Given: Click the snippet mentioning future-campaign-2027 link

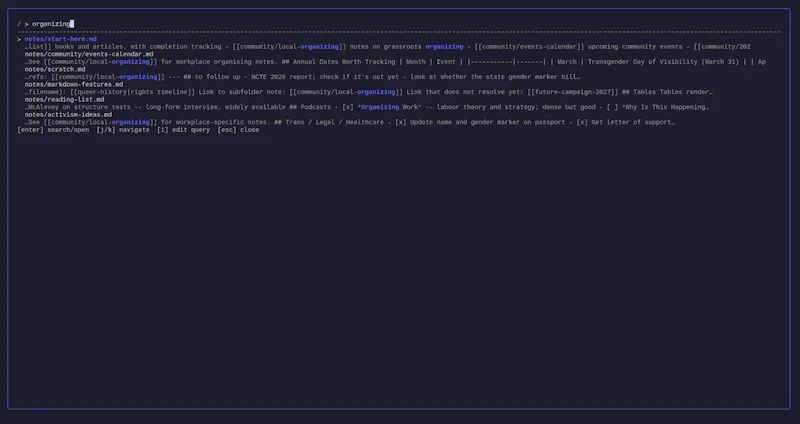Looking at the screenshot, I should 368,92.
